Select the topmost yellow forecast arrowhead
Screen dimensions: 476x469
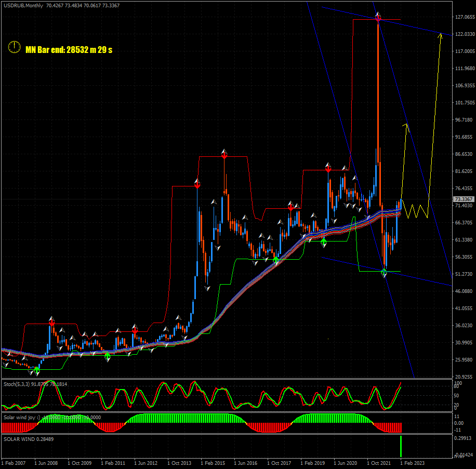[x=441, y=35]
